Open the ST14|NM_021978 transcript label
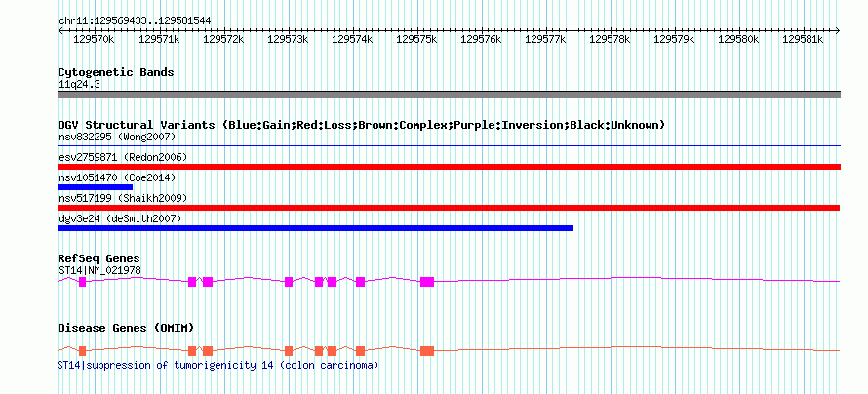Image resolution: width=868 pixels, height=394 pixels. [99, 270]
